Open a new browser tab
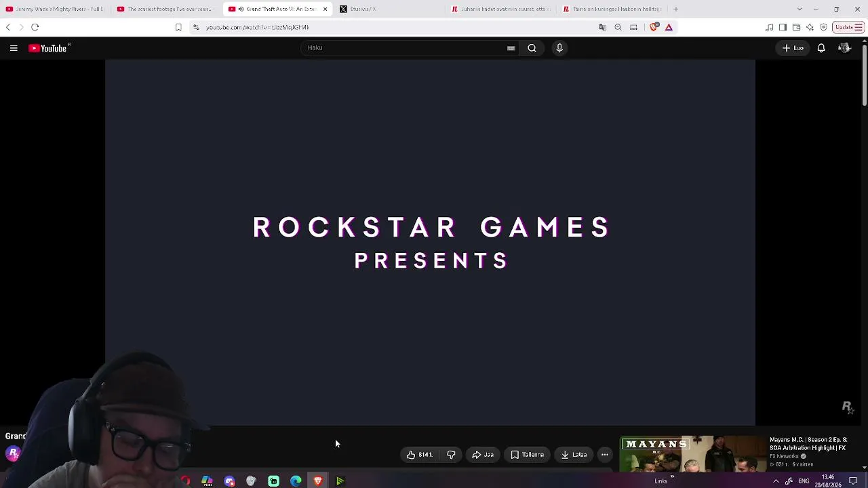Screen dimensions: 868x488 pos(676,9)
